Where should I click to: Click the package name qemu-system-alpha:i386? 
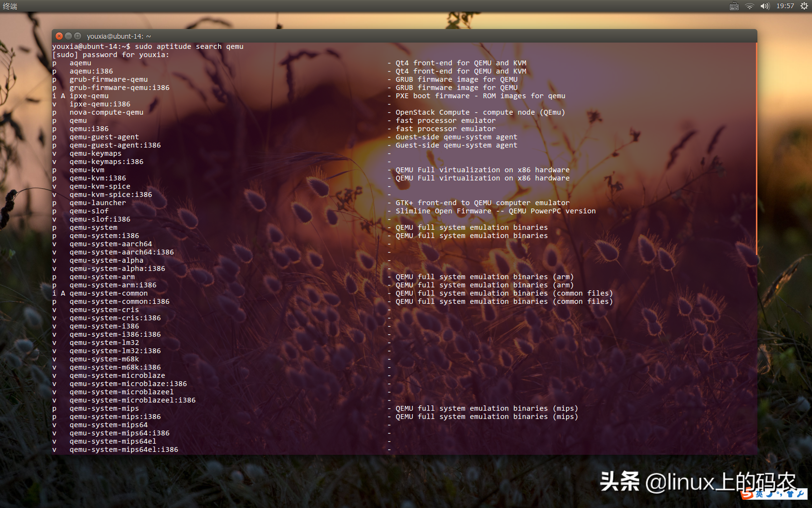tap(117, 269)
